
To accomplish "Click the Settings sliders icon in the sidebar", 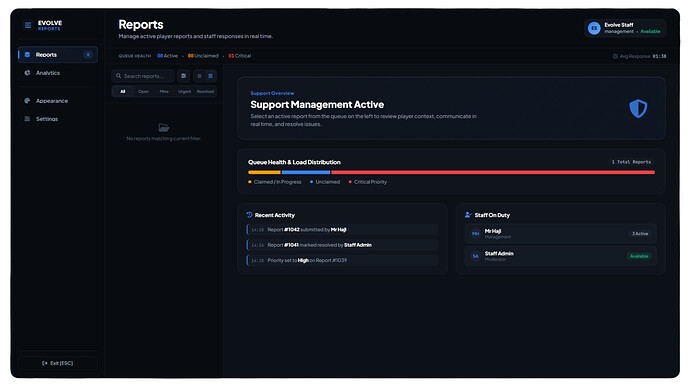I will point(27,119).
